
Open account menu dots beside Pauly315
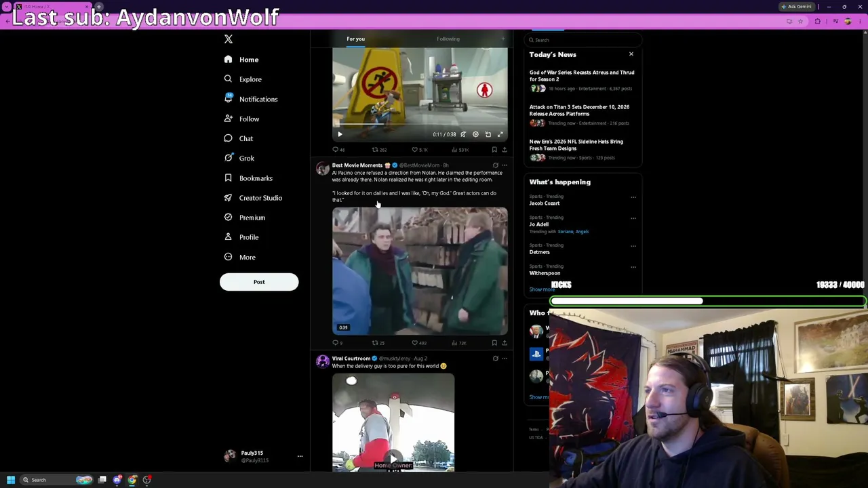[x=300, y=456]
